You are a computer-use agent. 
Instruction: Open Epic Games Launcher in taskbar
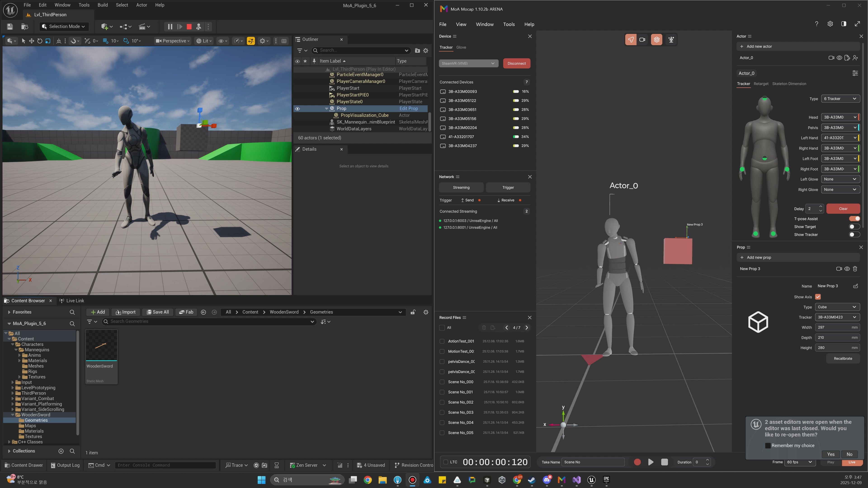[x=606, y=480]
